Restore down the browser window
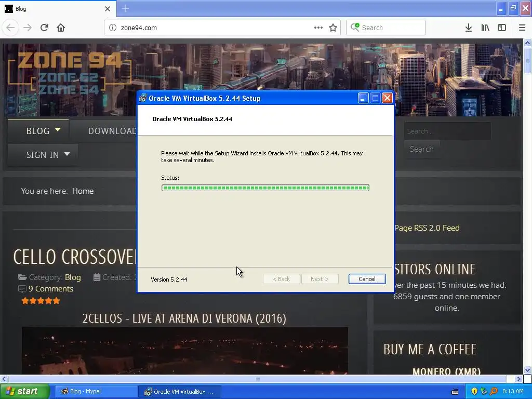This screenshot has width=532, height=399. click(x=513, y=8)
